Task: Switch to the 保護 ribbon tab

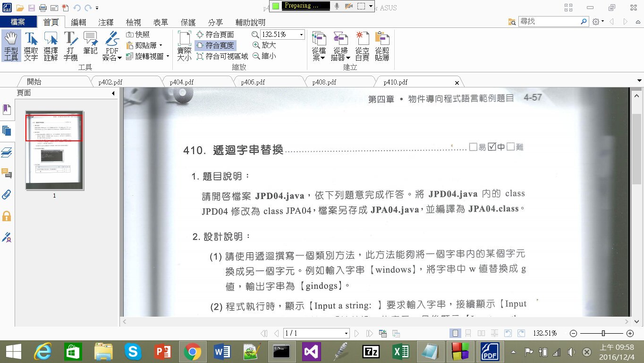Action: coord(188,22)
